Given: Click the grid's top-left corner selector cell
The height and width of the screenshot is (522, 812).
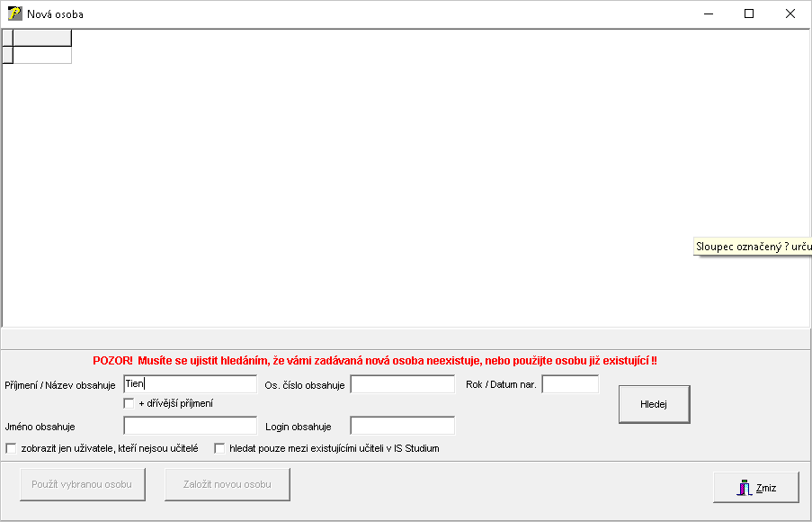Looking at the screenshot, I should click(x=8, y=38).
